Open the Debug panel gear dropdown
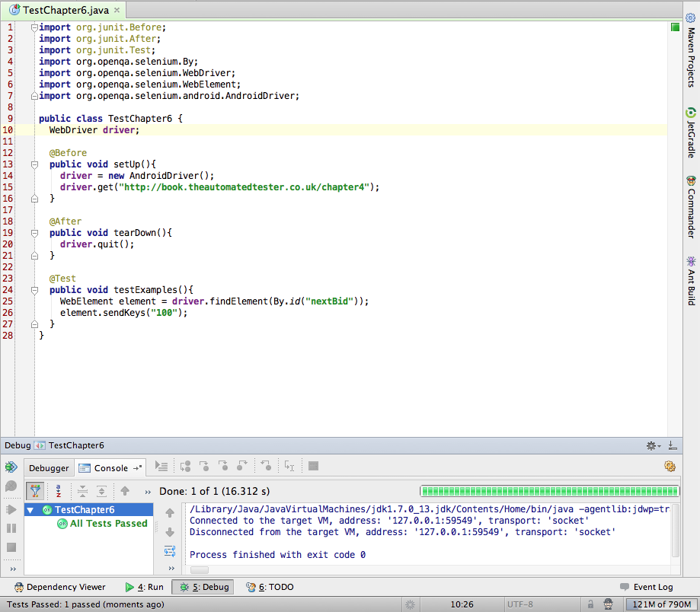This screenshot has width=700, height=612. (x=653, y=445)
